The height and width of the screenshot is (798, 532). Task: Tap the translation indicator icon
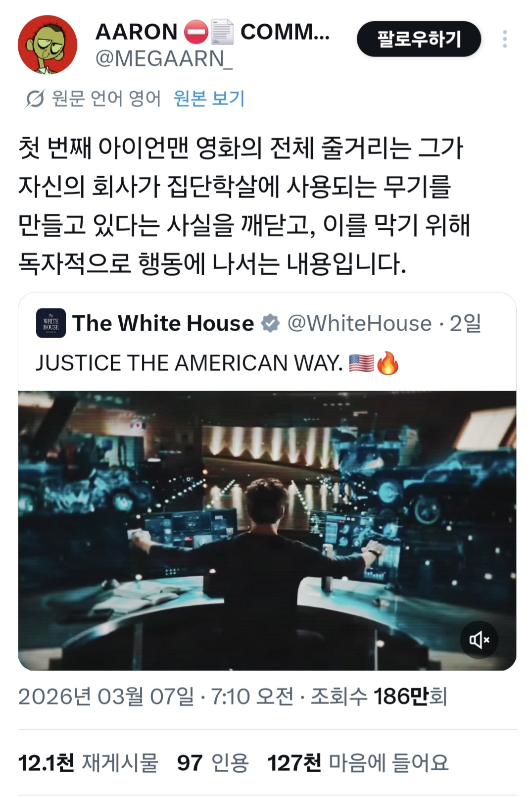(35, 99)
